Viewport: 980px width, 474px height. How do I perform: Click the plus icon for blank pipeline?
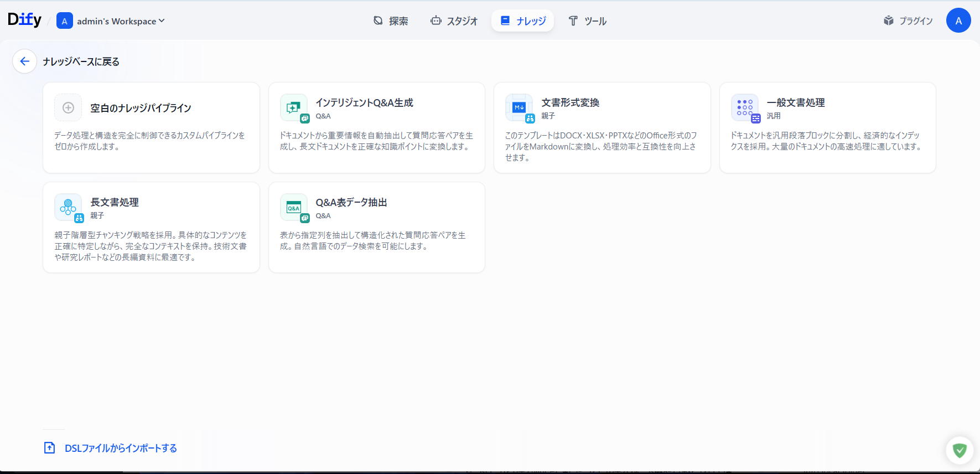(x=68, y=108)
